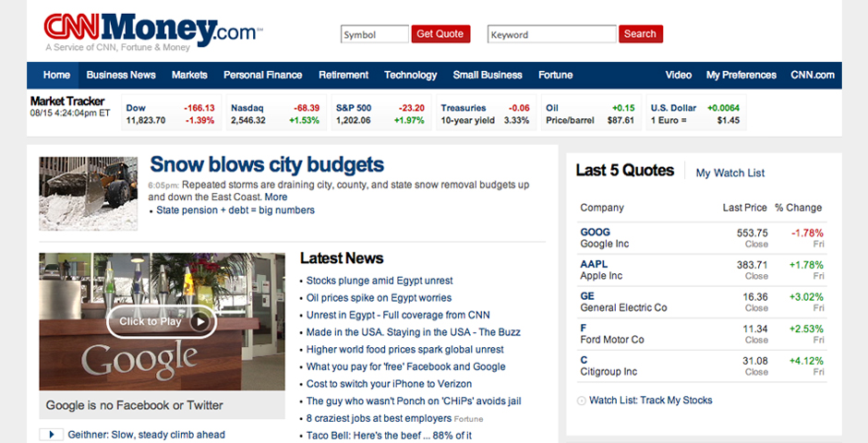Viewport: 868px width, 443px height.
Task: Open Cost to switch your iPhone to Verizon
Action: (x=389, y=384)
